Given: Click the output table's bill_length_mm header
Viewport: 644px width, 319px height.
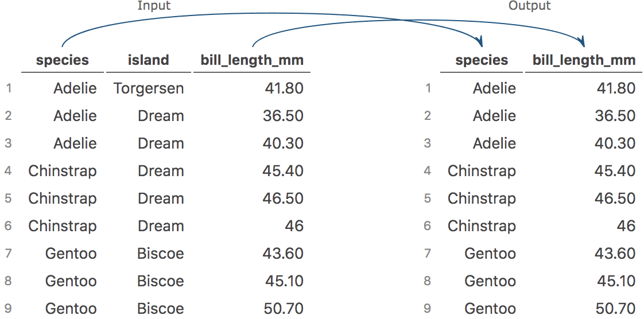Looking at the screenshot, I should (x=584, y=60).
